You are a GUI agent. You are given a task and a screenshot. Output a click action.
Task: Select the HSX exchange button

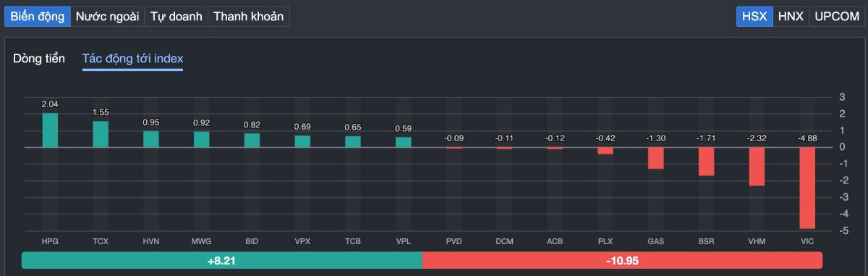(x=754, y=16)
